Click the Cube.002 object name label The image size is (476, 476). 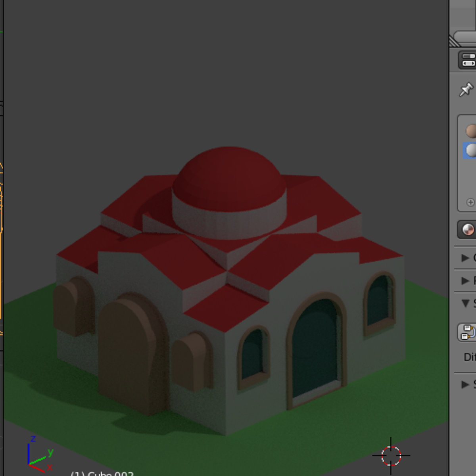102,473
